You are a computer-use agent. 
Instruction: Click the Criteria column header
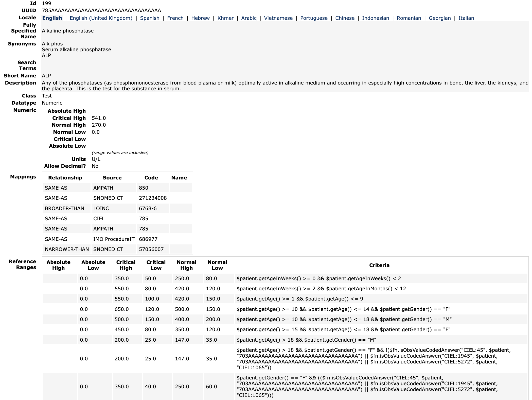click(x=379, y=265)
